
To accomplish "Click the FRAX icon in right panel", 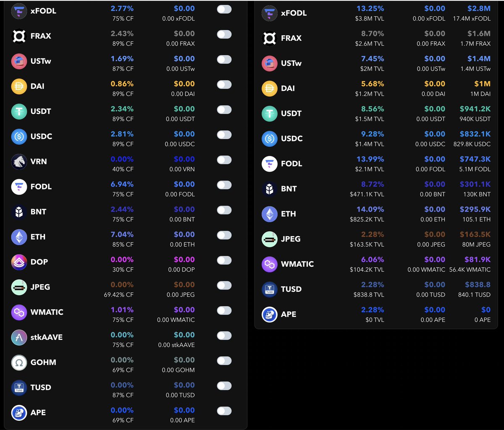I will pos(270,38).
